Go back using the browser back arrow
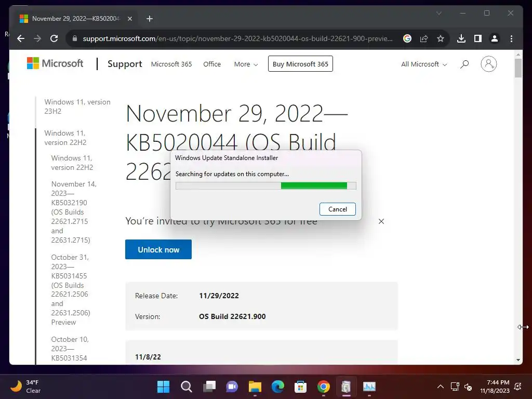The height and width of the screenshot is (399, 532). (x=21, y=38)
